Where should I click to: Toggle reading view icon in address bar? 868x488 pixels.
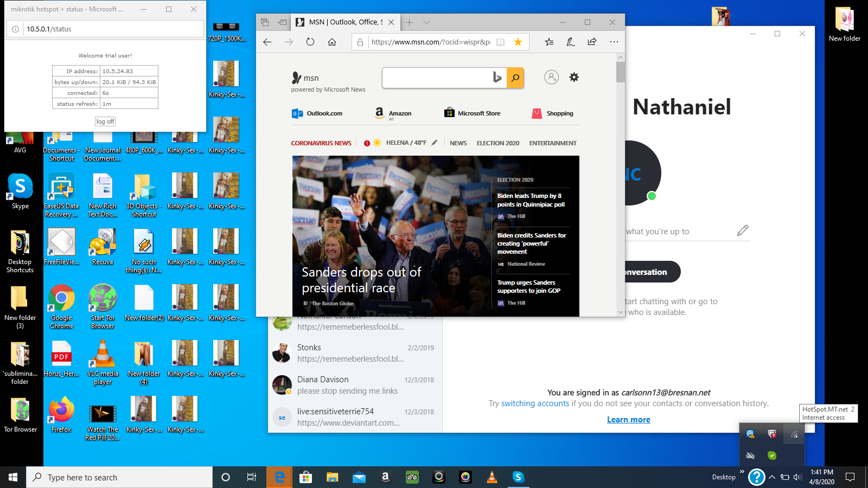[501, 42]
